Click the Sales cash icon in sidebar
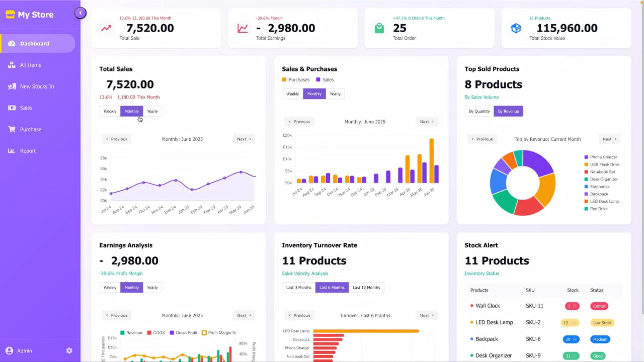This screenshot has height=362, width=644. tap(12, 108)
